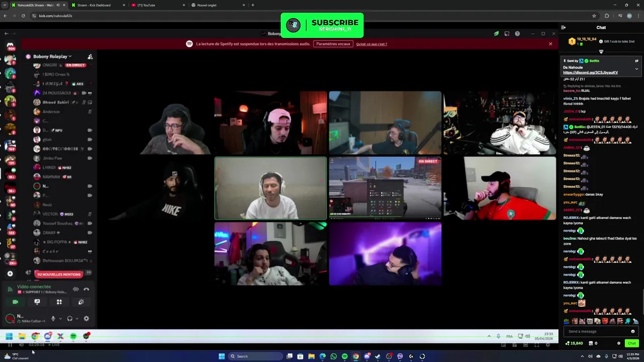Focus the red Morocco jersey webcam tile

point(500,188)
